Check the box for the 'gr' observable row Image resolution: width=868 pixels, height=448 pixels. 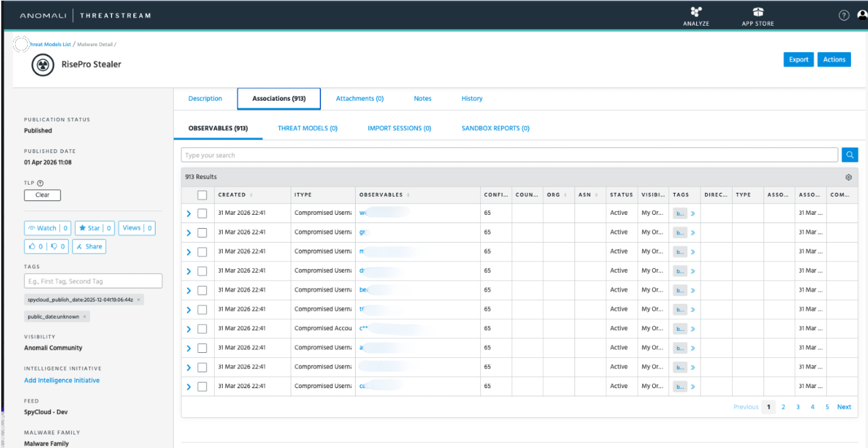click(x=202, y=233)
